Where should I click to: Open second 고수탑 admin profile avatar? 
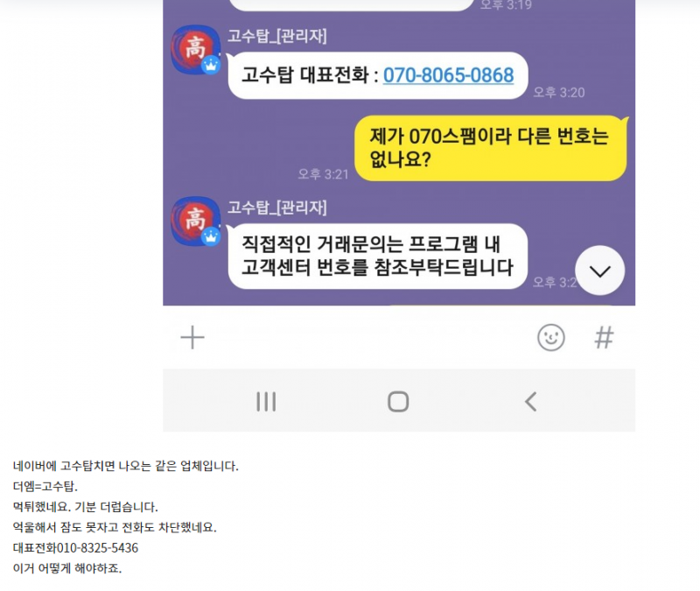click(195, 222)
